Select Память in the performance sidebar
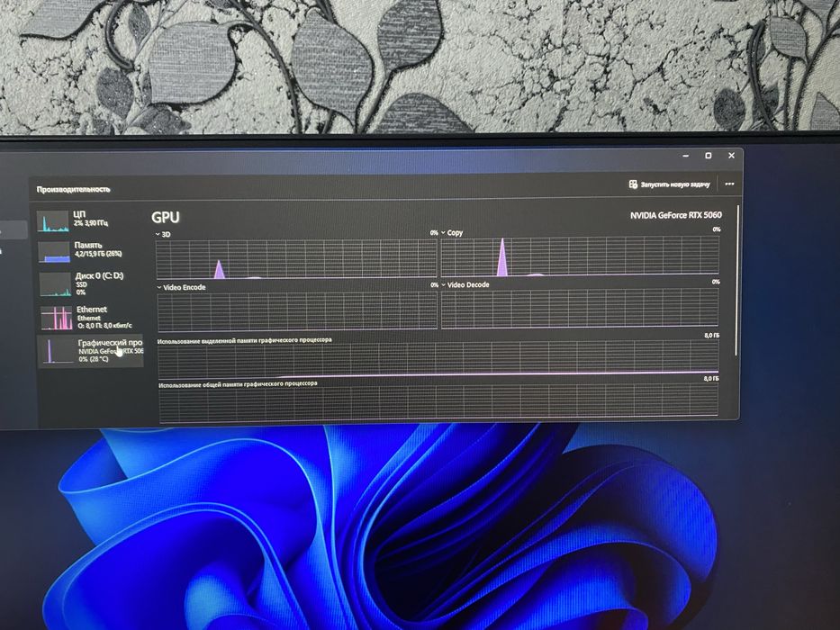 pyautogui.click(x=86, y=251)
